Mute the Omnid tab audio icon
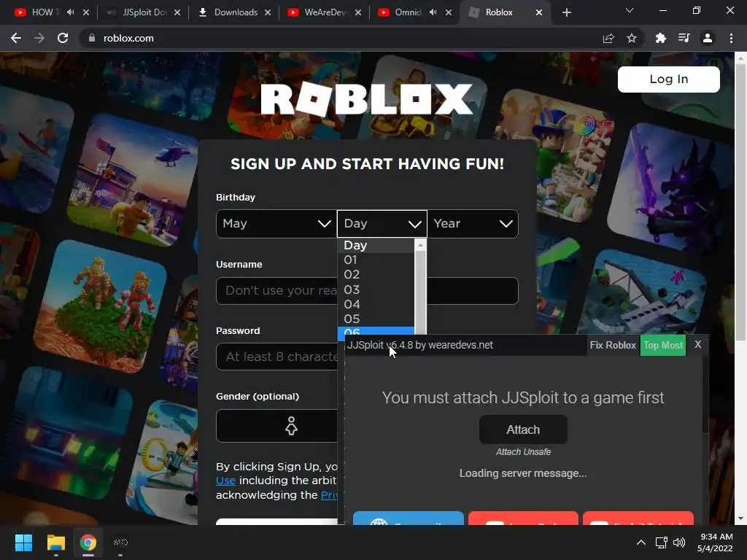The image size is (747, 560). (433, 12)
